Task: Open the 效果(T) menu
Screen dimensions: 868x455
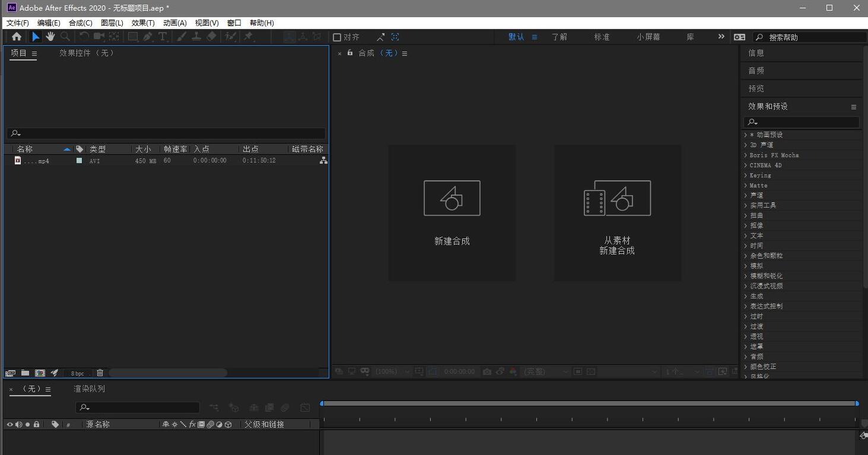Action: [142, 23]
